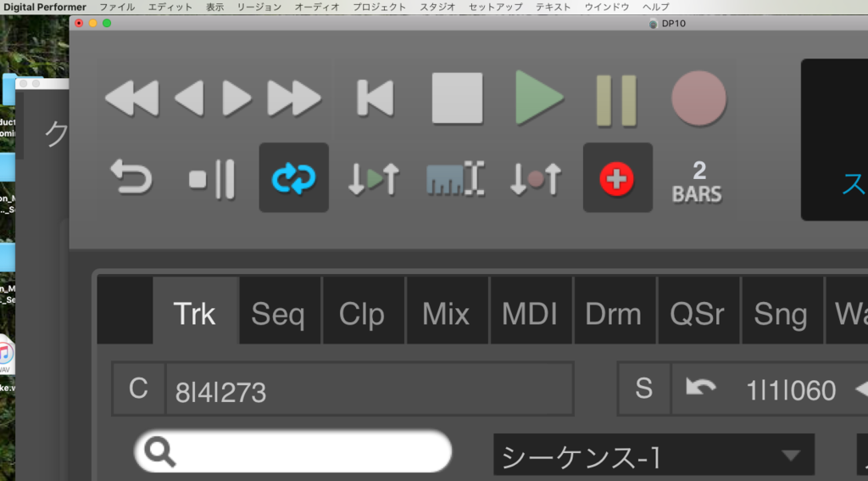
Task: Toggle the link-selection-to-memory ruler icon
Action: [455, 178]
